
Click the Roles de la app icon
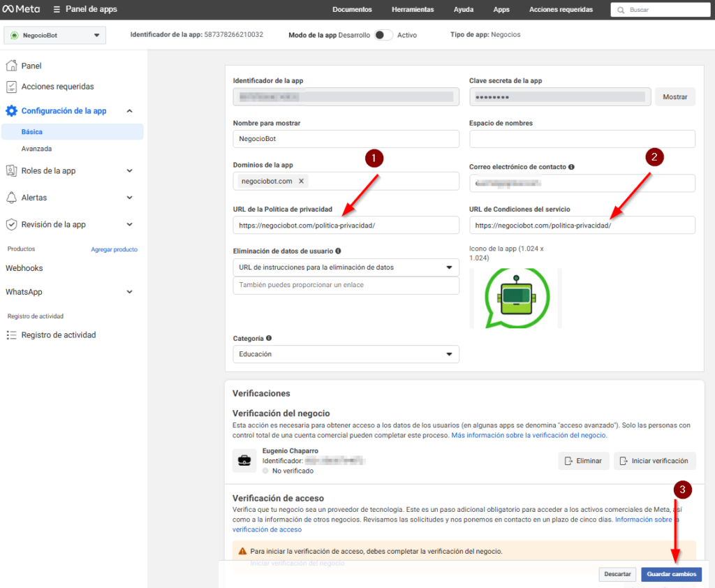click(11, 170)
